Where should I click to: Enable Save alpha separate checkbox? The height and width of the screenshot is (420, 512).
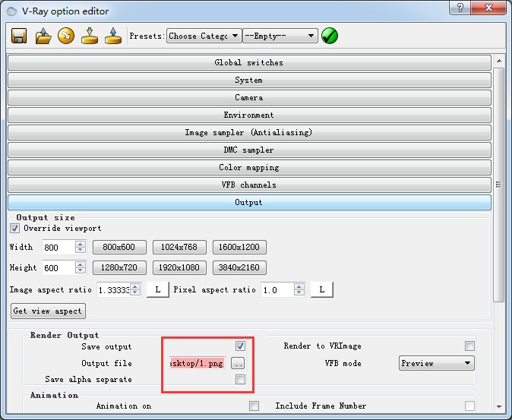click(240, 379)
